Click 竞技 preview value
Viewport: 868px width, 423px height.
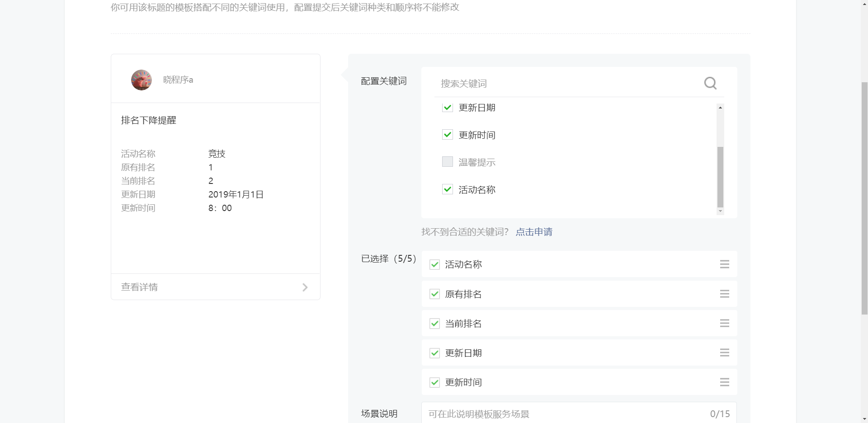point(217,154)
